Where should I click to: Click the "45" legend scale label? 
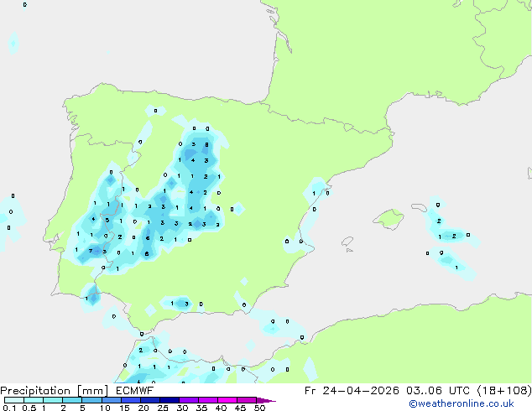coord(240,408)
